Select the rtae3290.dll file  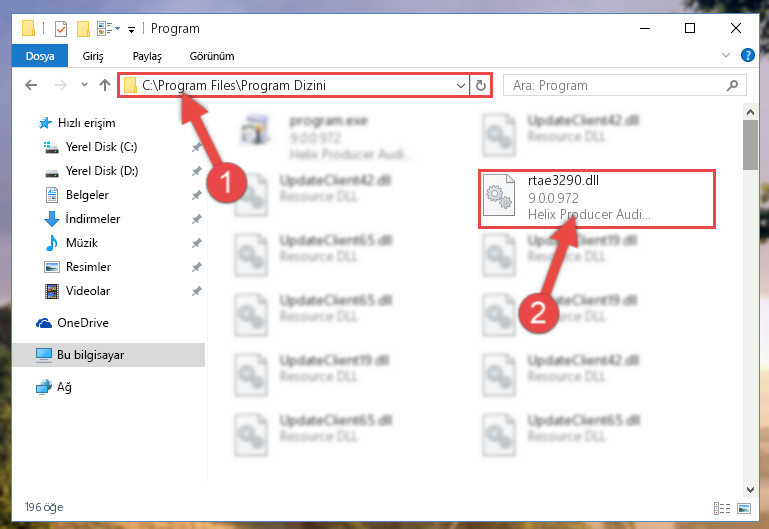coord(597,198)
